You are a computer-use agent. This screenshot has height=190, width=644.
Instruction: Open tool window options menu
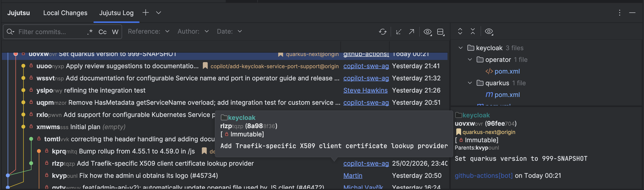[x=619, y=12]
